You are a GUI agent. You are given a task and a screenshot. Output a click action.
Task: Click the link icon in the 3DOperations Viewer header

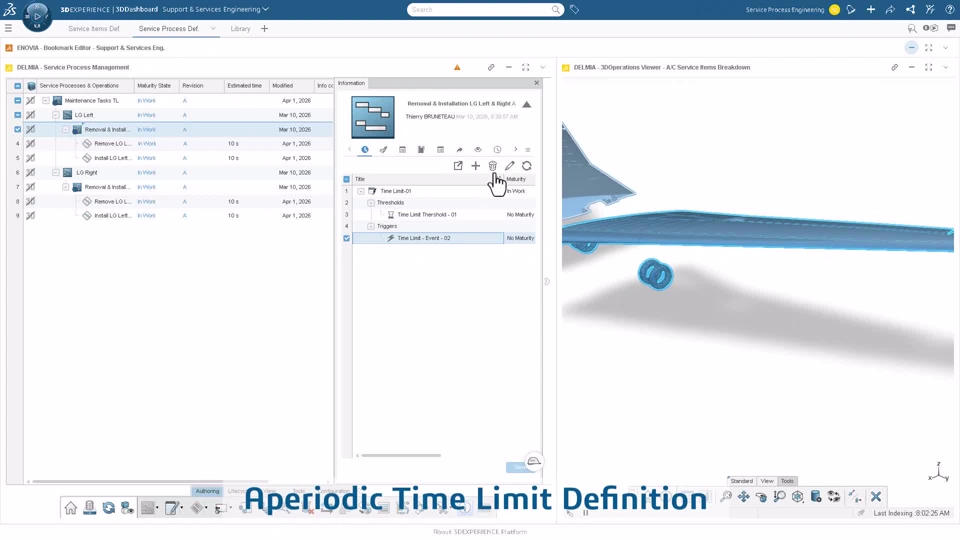894,67
